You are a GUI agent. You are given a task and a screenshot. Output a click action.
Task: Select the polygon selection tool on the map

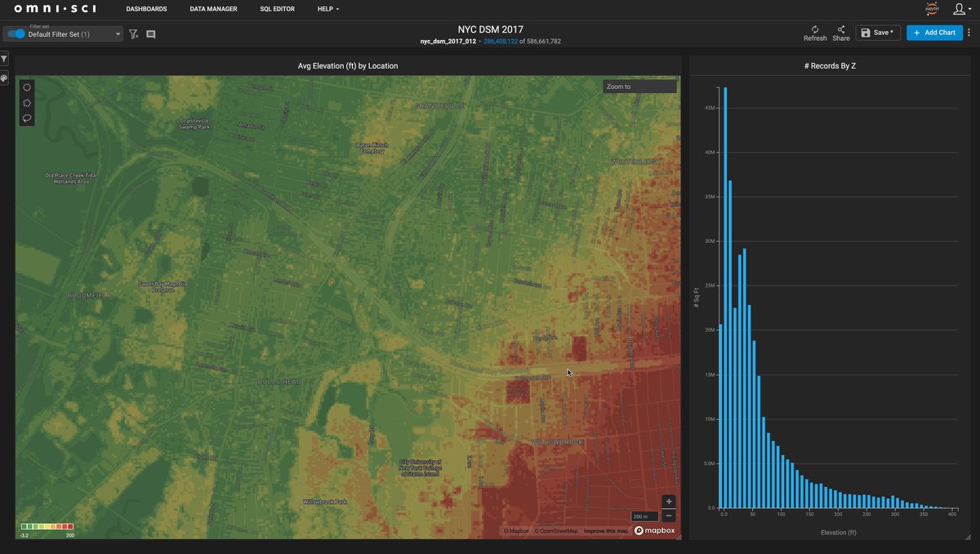tap(27, 103)
